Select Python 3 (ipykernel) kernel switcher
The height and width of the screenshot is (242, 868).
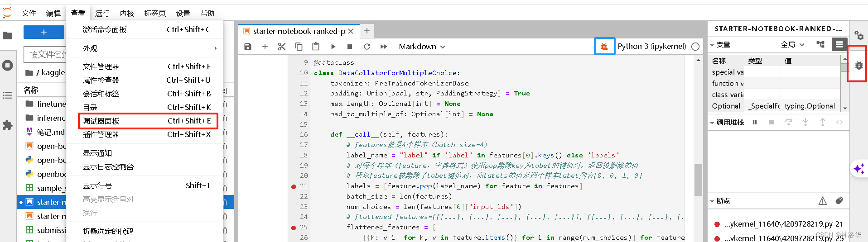652,46
